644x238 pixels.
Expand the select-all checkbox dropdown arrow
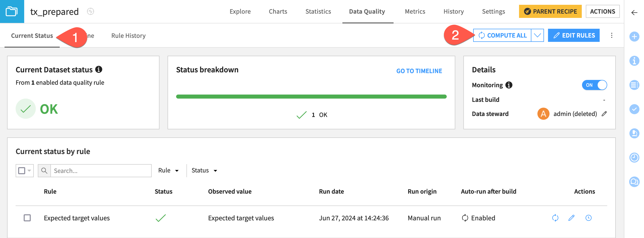coord(29,171)
